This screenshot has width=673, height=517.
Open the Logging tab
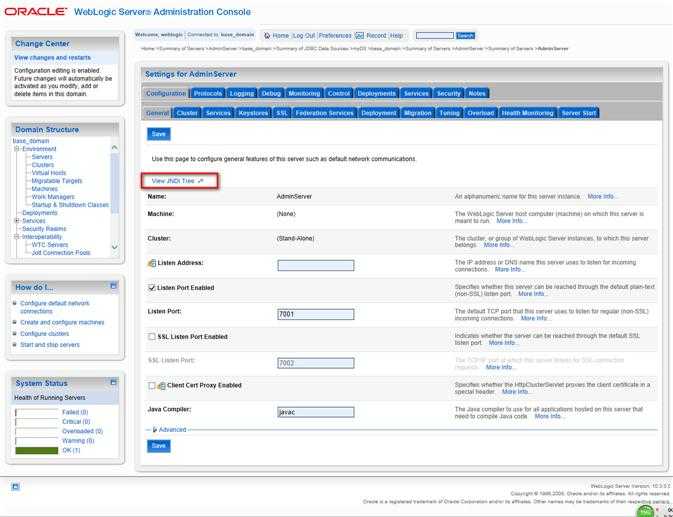[242, 93]
